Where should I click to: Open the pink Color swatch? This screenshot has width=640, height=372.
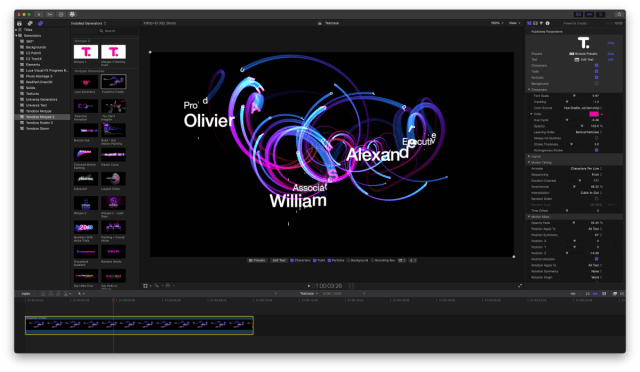pos(594,114)
